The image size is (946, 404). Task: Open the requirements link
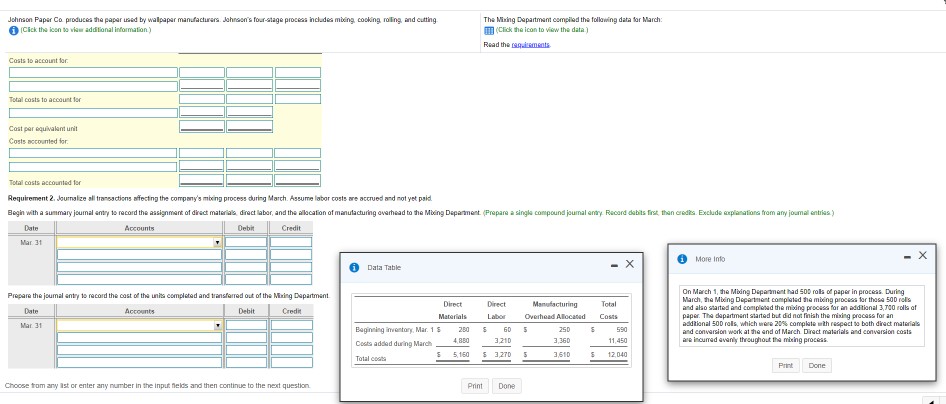coord(531,45)
